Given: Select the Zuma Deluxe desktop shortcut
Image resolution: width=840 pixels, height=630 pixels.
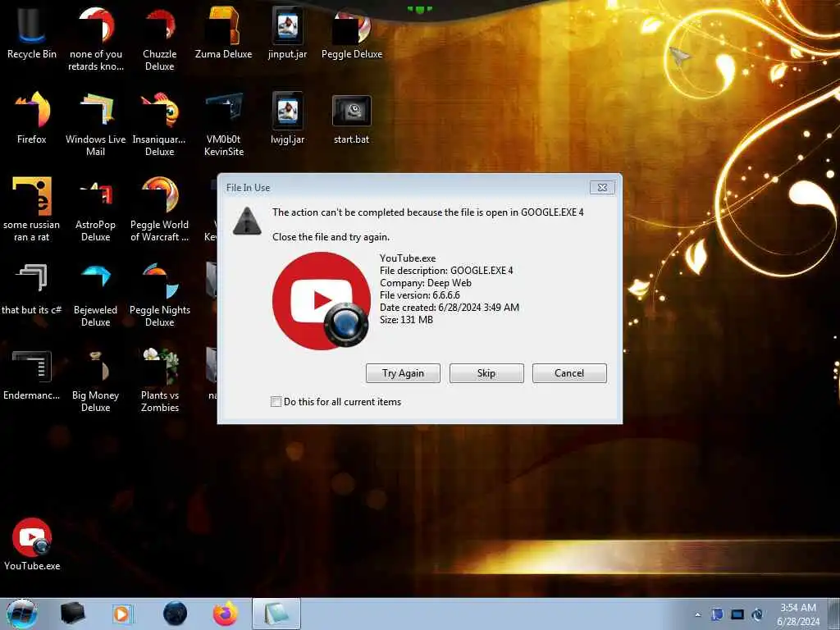Looking at the screenshot, I should tap(223, 33).
